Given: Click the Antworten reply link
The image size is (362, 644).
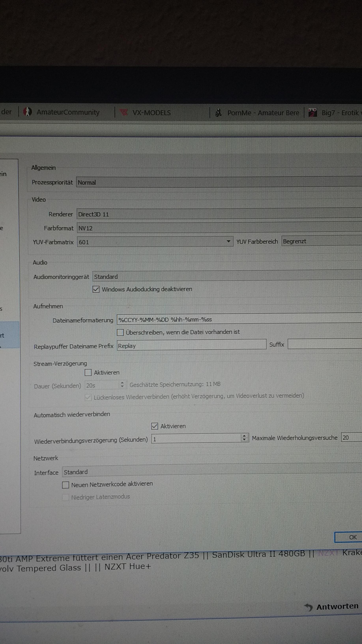Looking at the screenshot, I should pos(337,606).
